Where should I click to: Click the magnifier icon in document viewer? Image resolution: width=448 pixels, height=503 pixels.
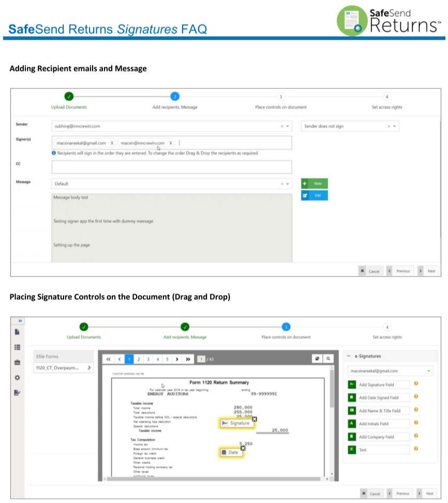click(328, 359)
